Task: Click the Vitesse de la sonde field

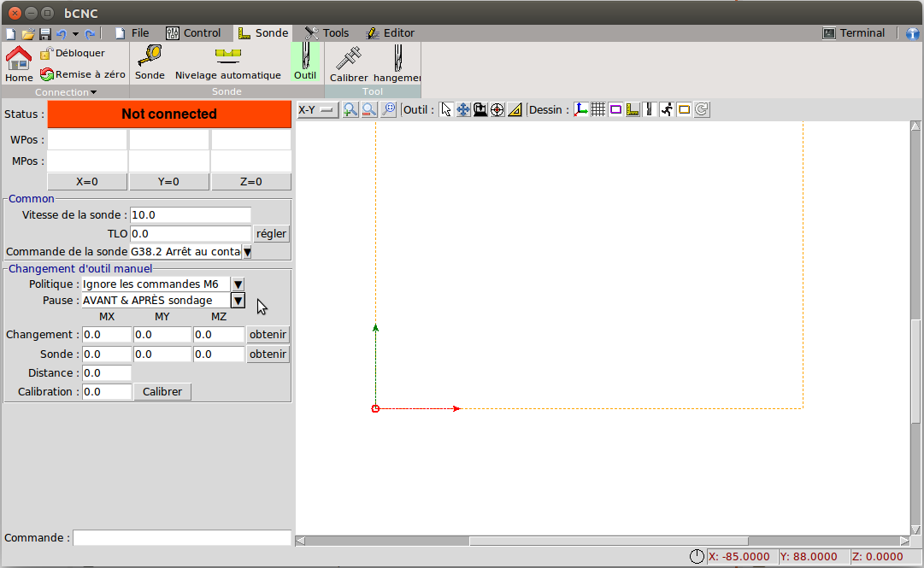Action: (191, 215)
